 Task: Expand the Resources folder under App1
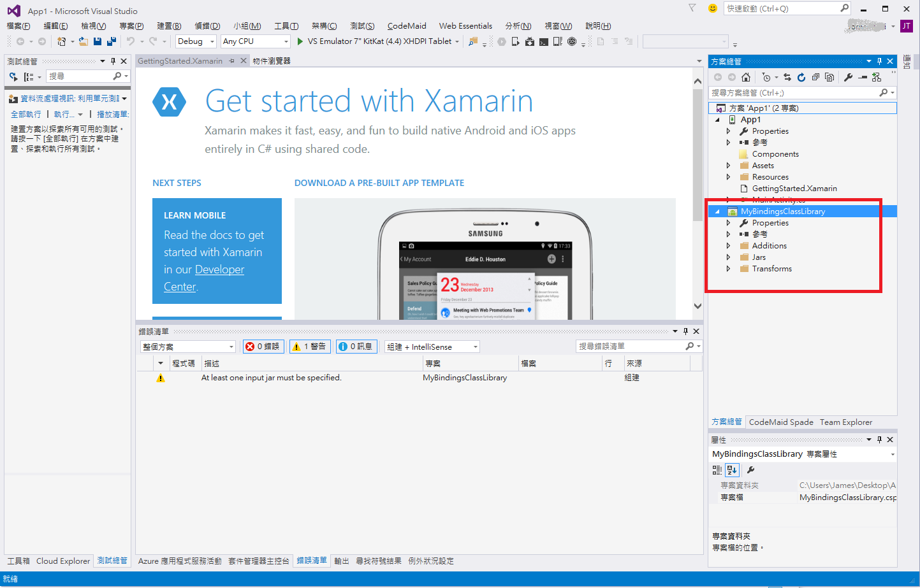(x=729, y=177)
